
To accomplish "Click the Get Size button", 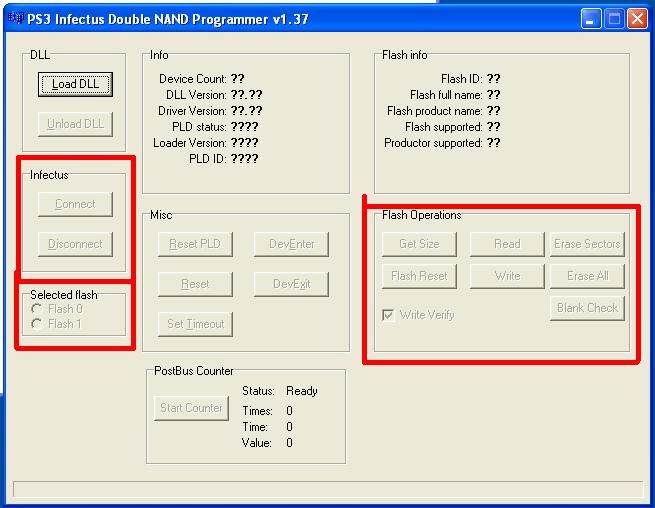I will [x=419, y=244].
